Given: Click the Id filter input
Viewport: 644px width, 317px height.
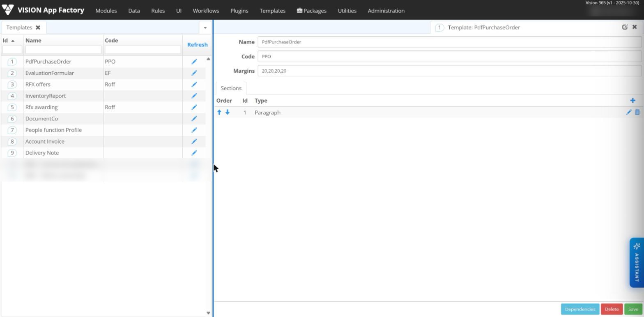Looking at the screenshot, I should (12, 50).
